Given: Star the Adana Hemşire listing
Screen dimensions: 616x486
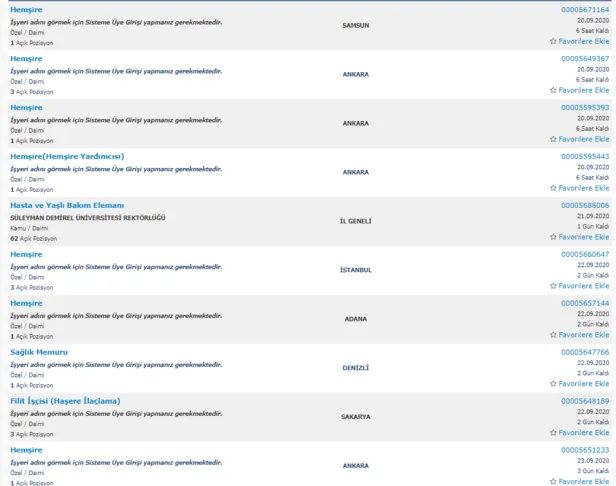Looking at the screenshot, I should point(553,335).
